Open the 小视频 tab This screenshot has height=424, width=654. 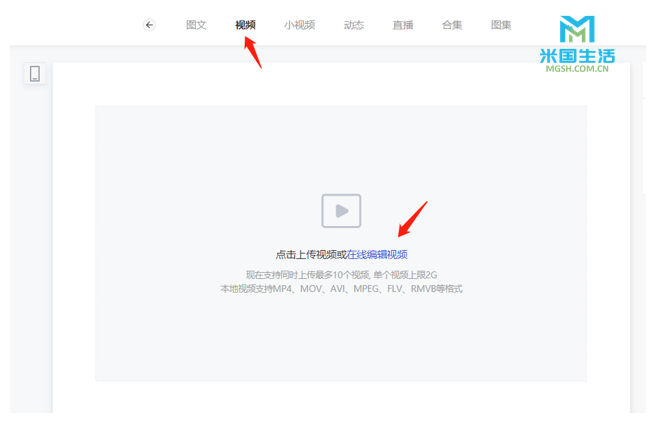coord(299,25)
